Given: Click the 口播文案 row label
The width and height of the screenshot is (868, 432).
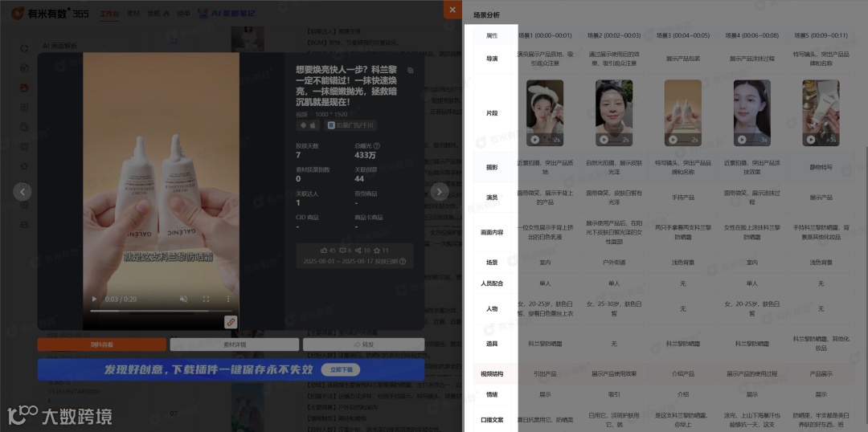Looking at the screenshot, I should pyautogui.click(x=492, y=420).
